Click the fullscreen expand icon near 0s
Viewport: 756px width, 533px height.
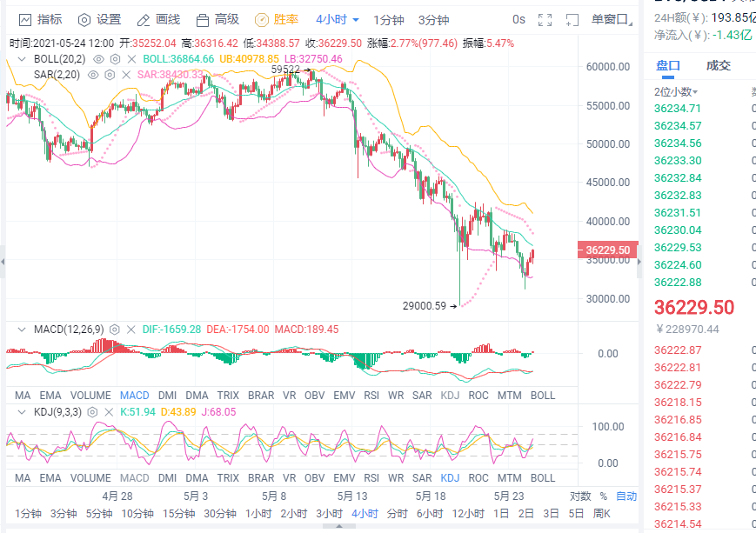pyautogui.click(x=544, y=18)
